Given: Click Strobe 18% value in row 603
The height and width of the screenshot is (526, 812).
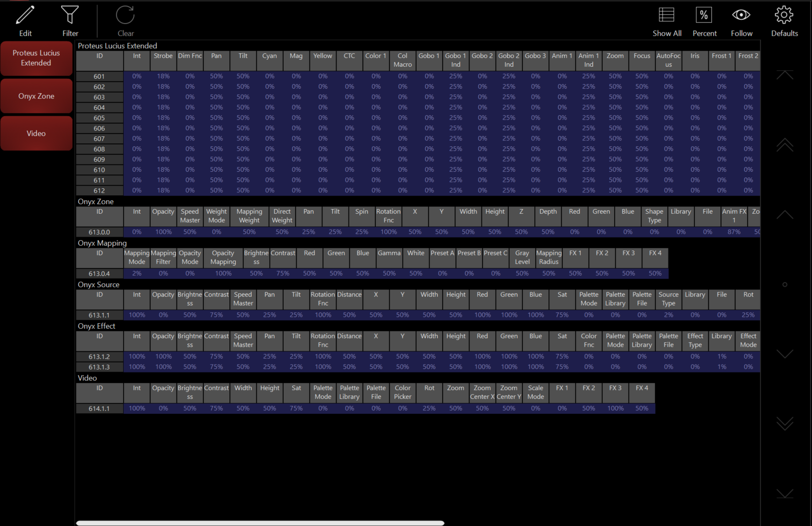Looking at the screenshot, I should click(x=163, y=97).
